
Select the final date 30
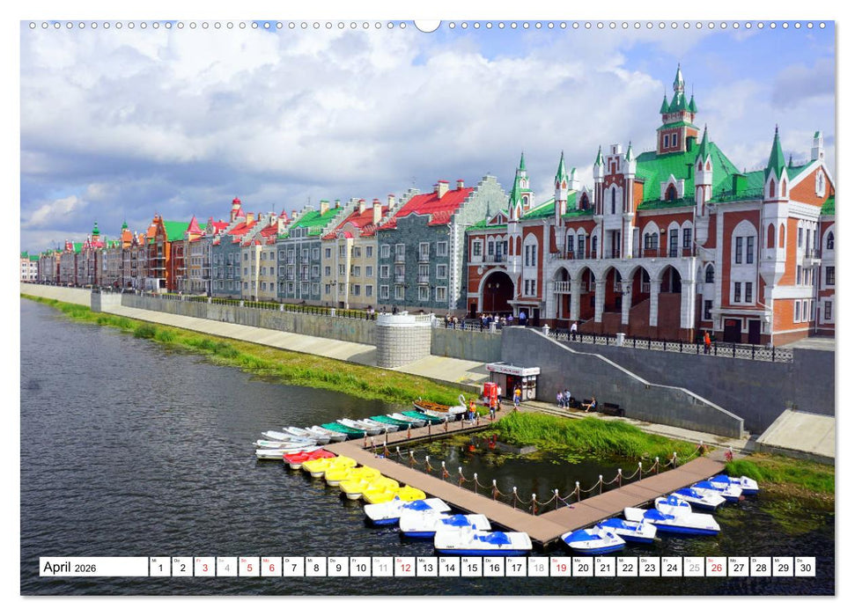pos(806,569)
